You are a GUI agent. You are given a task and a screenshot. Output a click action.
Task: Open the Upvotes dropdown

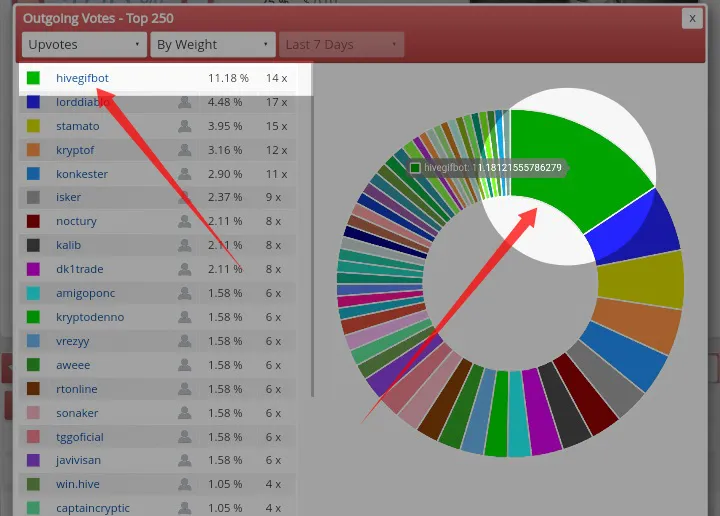[84, 45]
